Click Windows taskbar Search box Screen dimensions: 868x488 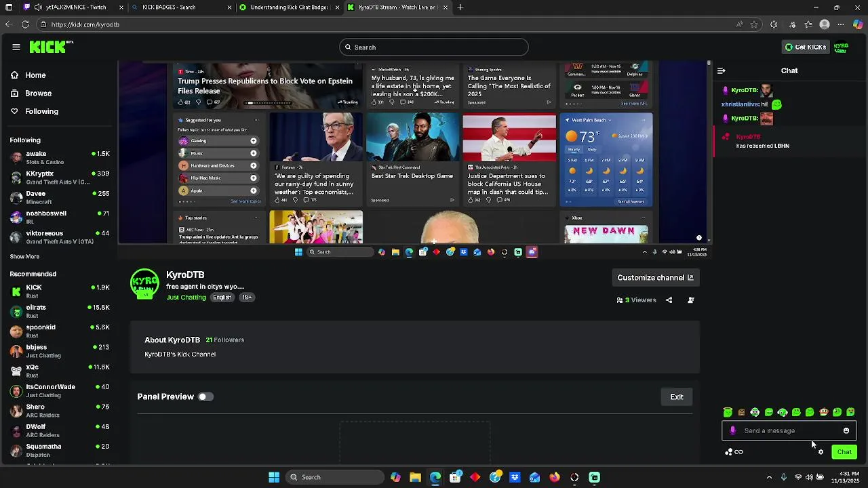[335, 477]
